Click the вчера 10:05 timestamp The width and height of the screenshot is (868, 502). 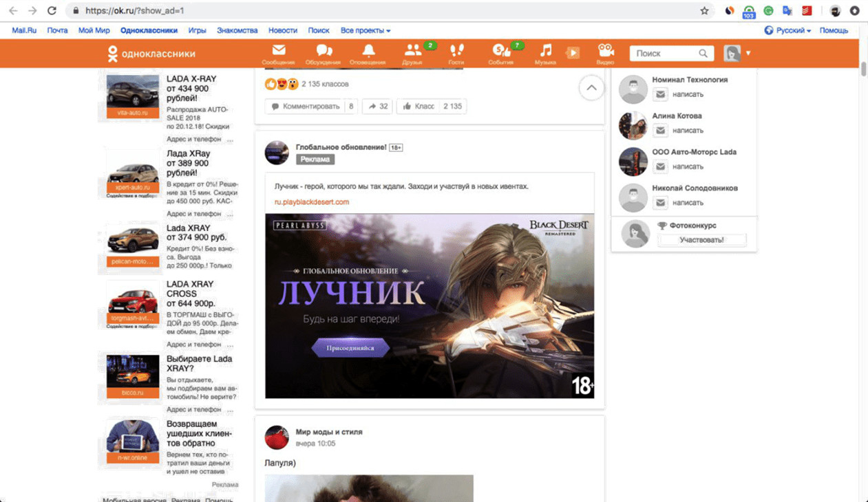(315, 444)
